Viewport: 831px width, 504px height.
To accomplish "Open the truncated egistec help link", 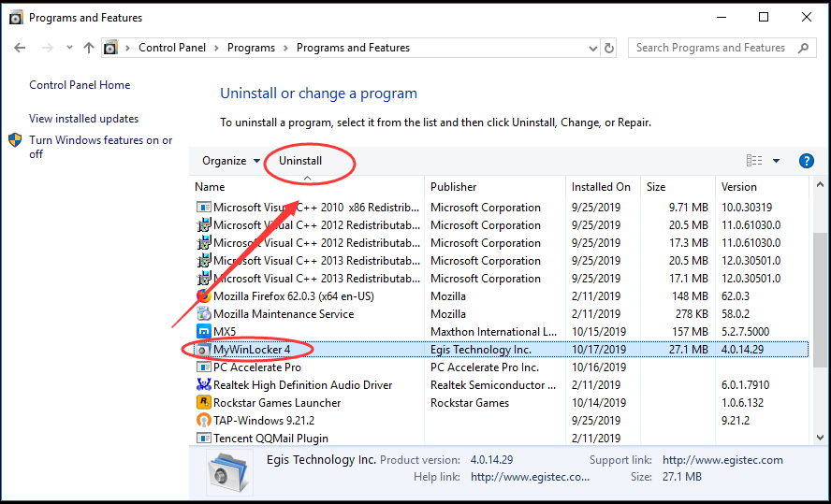I will tap(530, 477).
